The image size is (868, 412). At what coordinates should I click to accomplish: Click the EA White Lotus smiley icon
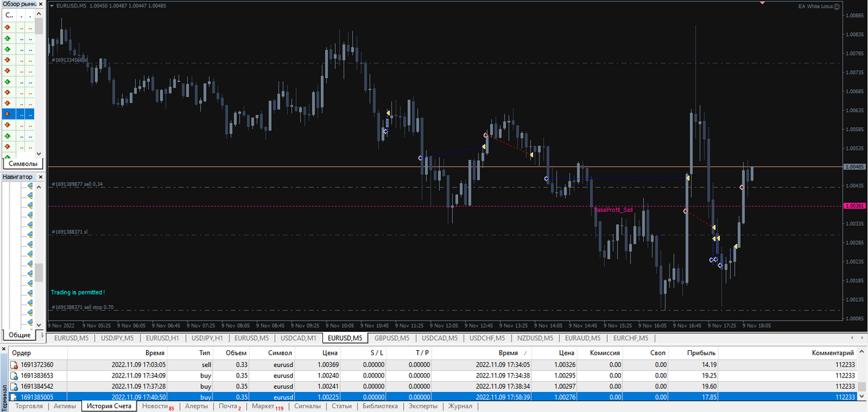click(837, 6)
